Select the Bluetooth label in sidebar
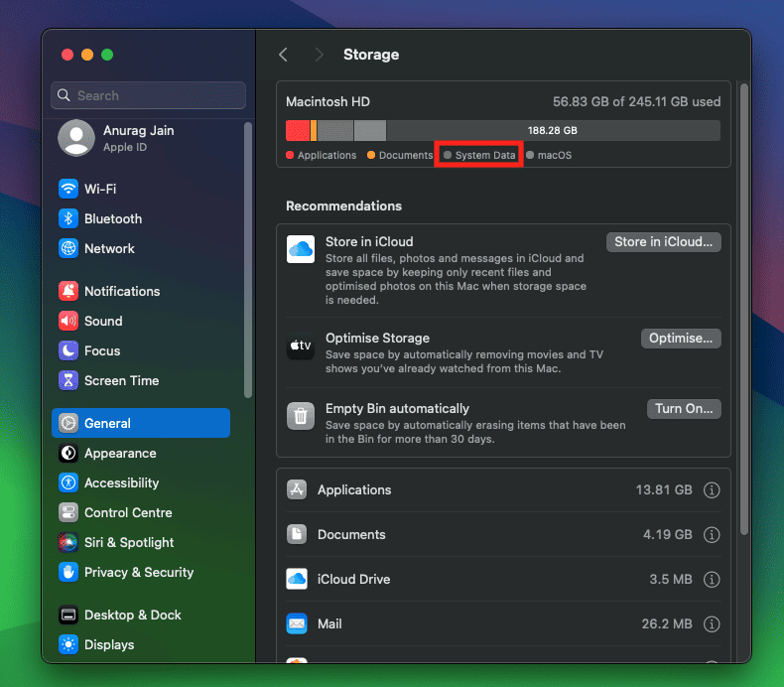 [x=113, y=218]
